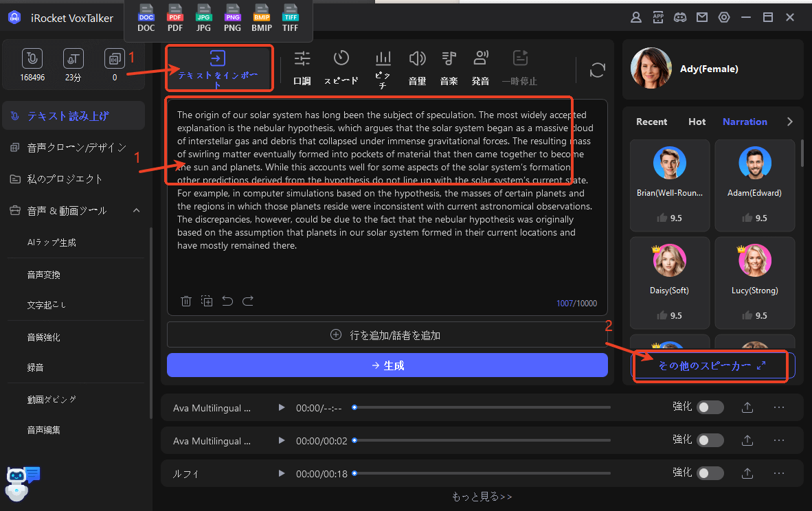Click the remaining time icon showing 23分
Image resolution: width=812 pixels, height=511 pixels.
73,58
